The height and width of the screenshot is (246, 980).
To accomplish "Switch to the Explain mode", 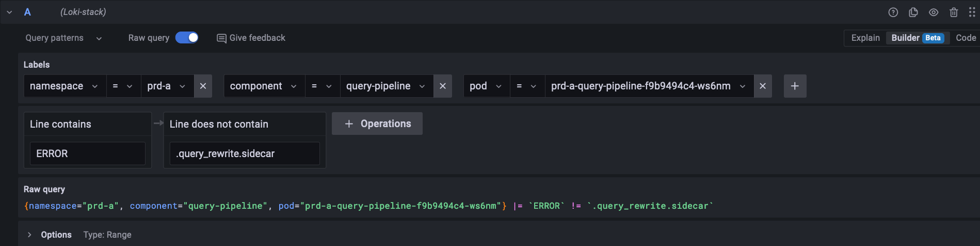I will tap(865, 38).
